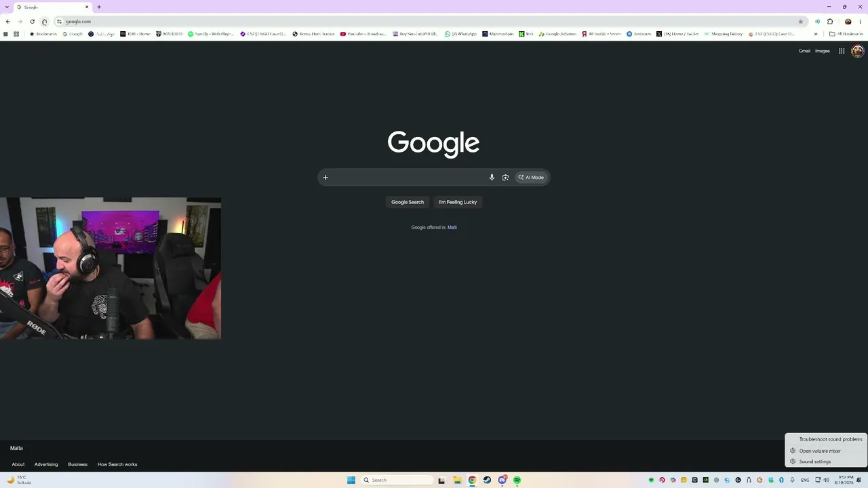Open the About footer link
Image resolution: width=868 pixels, height=488 pixels.
[18, 464]
